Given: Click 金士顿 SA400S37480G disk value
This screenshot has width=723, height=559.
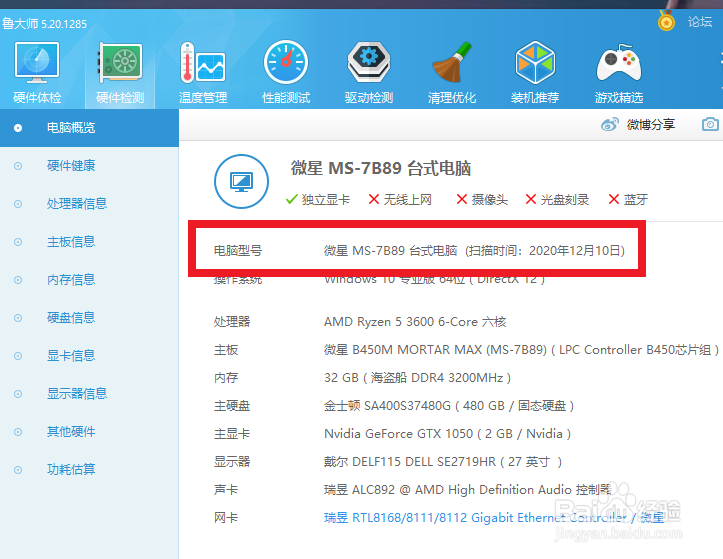Looking at the screenshot, I should (x=449, y=406).
